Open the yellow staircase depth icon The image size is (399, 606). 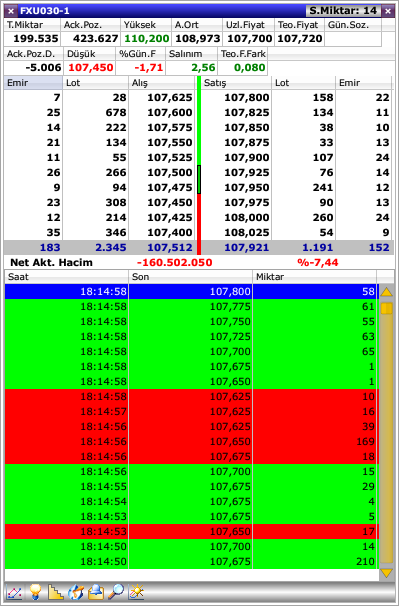point(55,592)
